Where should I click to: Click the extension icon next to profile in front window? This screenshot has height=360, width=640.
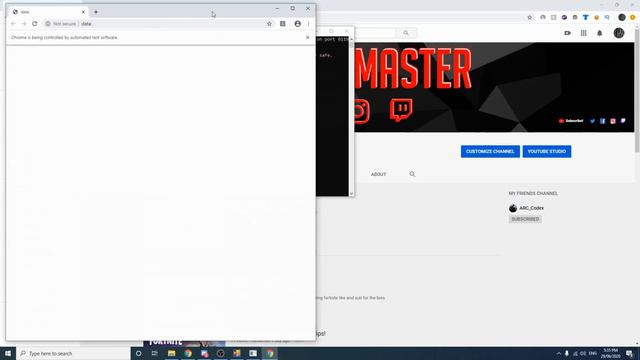pyautogui.click(x=282, y=24)
